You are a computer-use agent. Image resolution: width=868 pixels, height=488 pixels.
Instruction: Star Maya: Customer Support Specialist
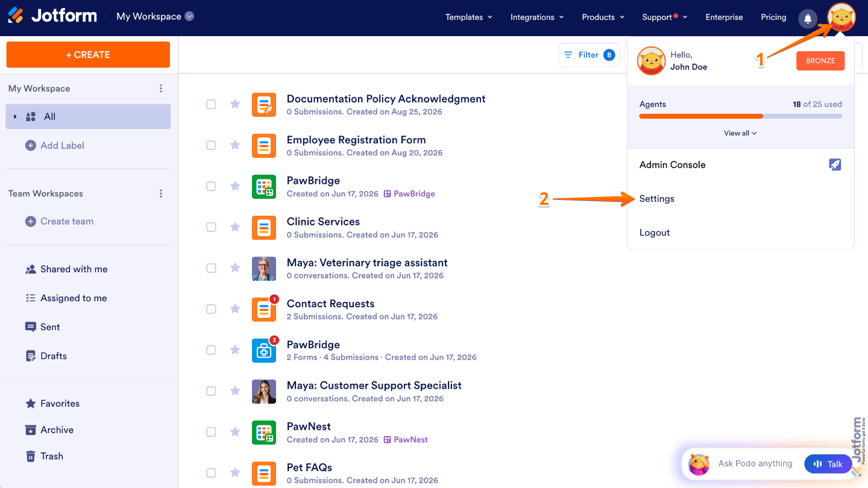click(235, 390)
